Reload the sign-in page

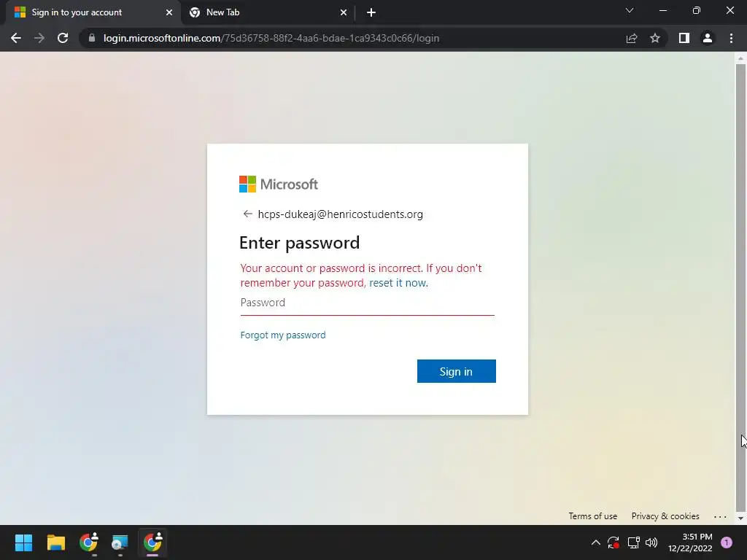pos(63,38)
